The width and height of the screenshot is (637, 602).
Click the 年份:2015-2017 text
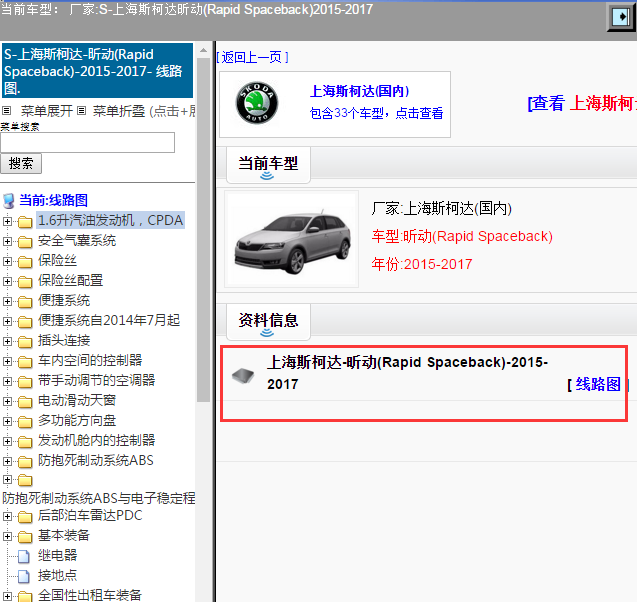(422, 264)
